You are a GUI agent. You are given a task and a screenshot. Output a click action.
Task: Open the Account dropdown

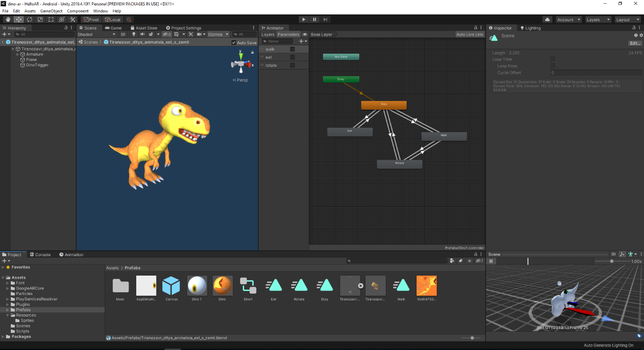tap(568, 19)
